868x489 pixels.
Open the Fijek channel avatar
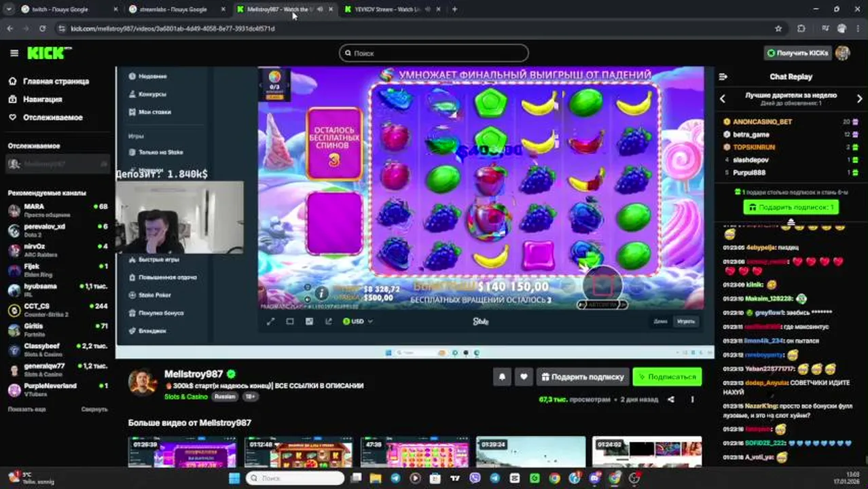[14, 270]
